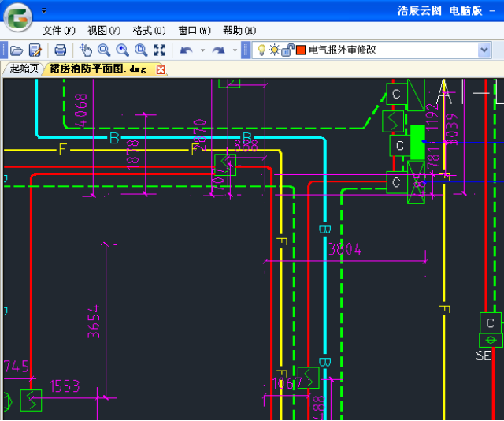Click the Undo arrow icon

coord(186,50)
